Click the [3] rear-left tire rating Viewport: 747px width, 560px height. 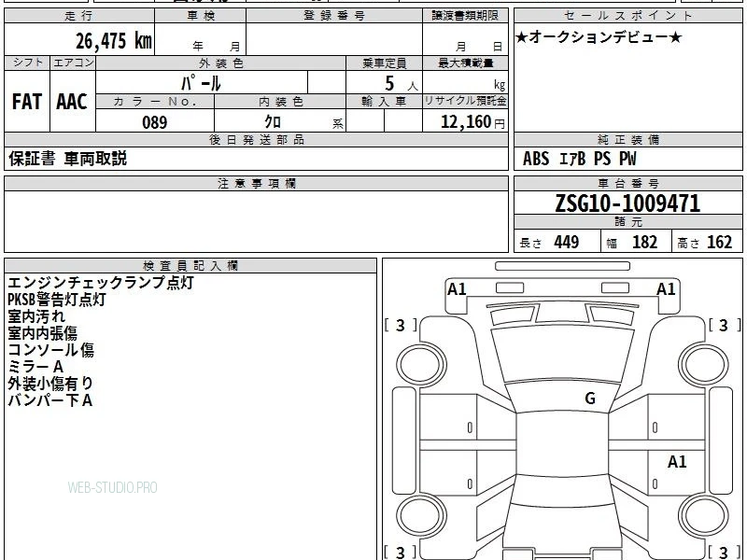pos(401,553)
